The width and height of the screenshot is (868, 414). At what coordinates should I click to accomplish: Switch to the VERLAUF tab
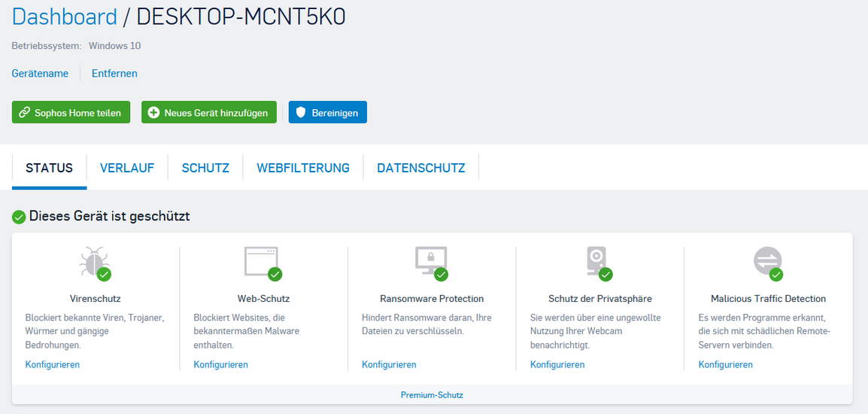[127, 168]
